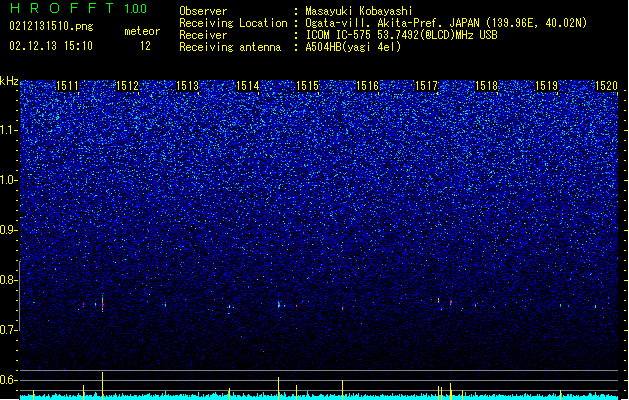Click the tallest yellow power spike near 1511

(103, 386)
